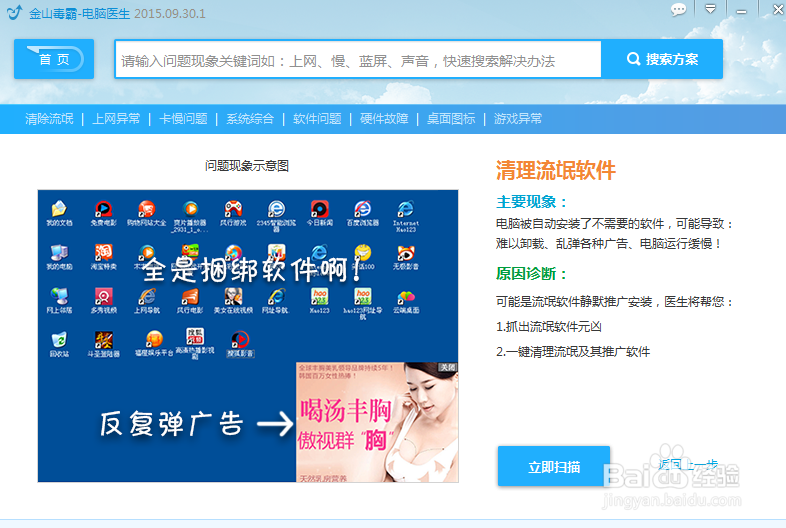Focus the problem keyword search field
The height and width of the screenshot is (528, 786).
[x=358, y=60]
